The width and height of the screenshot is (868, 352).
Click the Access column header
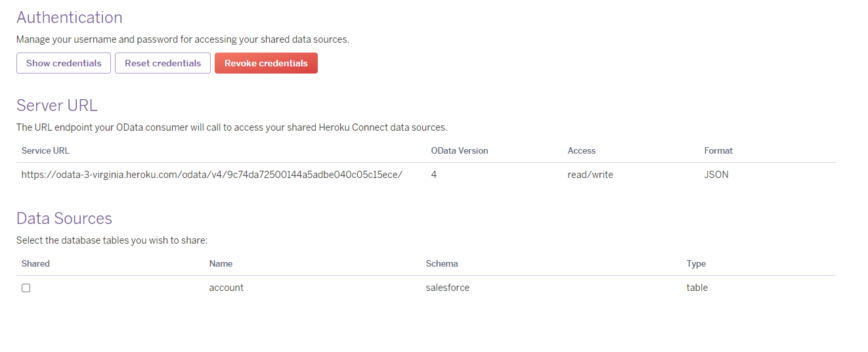(581, 150)
